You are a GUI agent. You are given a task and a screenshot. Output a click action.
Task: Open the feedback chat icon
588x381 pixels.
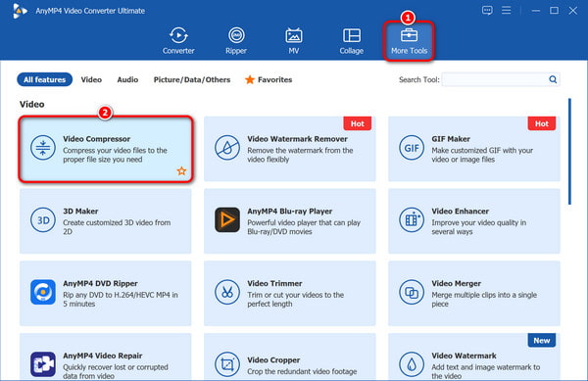487,11
